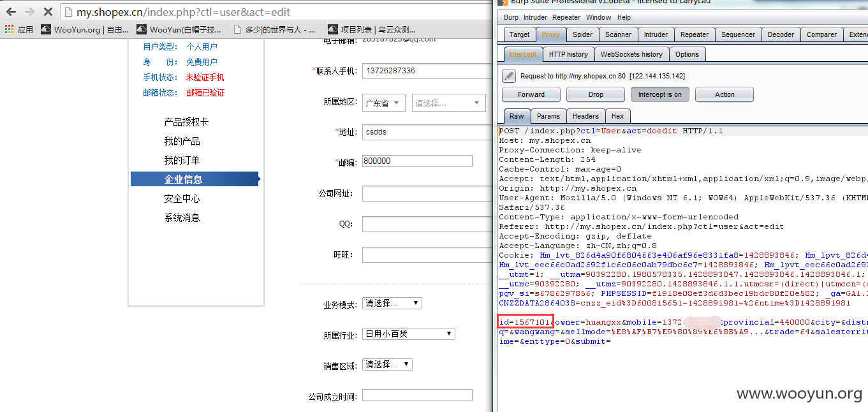Select the 企业信息 sidebar item
This screenshot has width=868, height=412.
pyautogui.click(x=195, y=179)
